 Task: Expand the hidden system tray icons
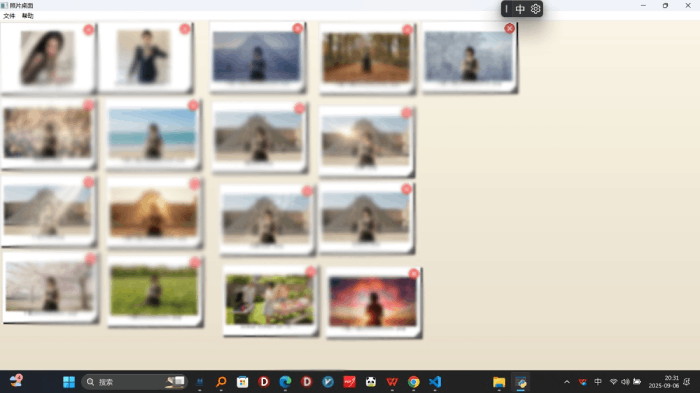coord(567,382)
